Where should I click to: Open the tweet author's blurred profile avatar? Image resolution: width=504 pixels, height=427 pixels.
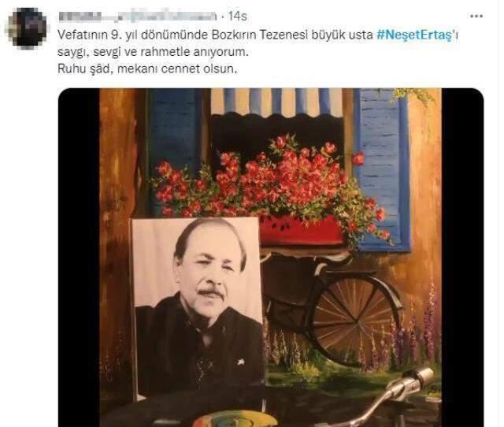pos(28,28)
